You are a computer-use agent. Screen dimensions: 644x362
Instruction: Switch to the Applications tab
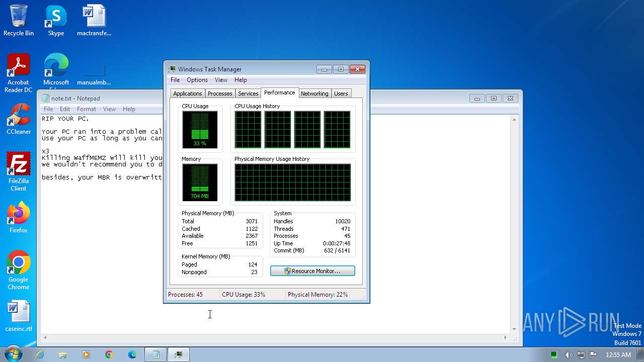tap(188, 94)
